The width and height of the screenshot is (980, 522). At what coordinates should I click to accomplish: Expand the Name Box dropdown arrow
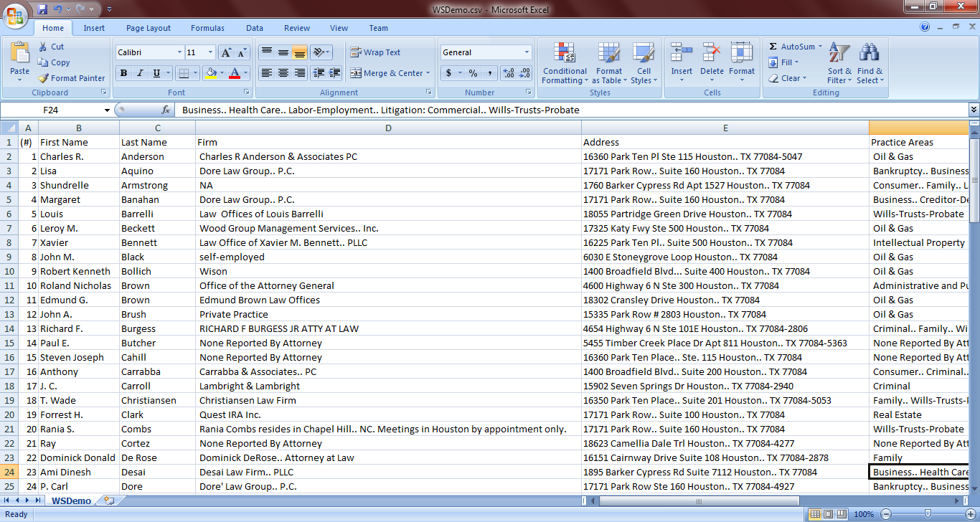pyautogui.click(x=108, y=110)
